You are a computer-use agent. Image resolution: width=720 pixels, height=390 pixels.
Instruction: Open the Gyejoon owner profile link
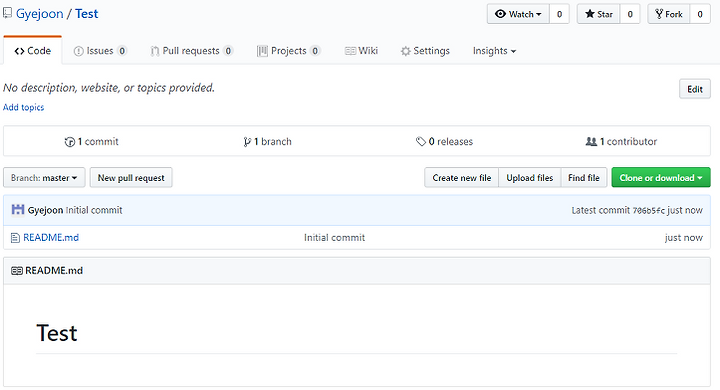(x=39, y=14)
